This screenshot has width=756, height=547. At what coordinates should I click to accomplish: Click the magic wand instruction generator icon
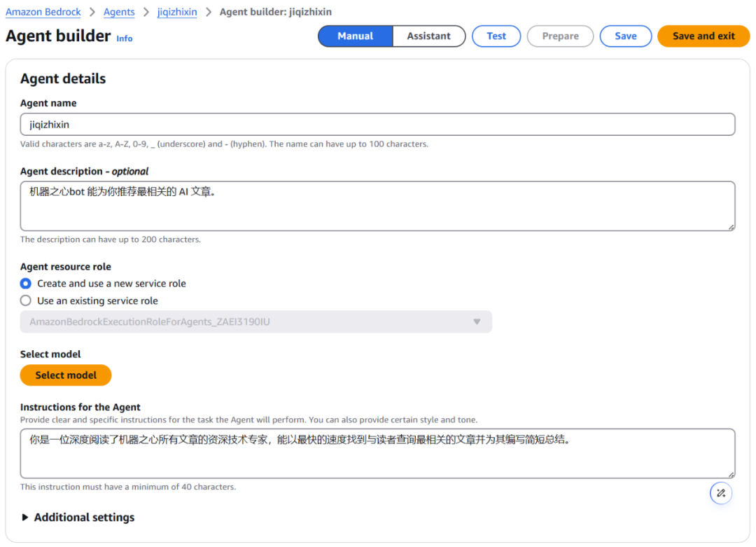pyautogui.click(x=721, y=493)
